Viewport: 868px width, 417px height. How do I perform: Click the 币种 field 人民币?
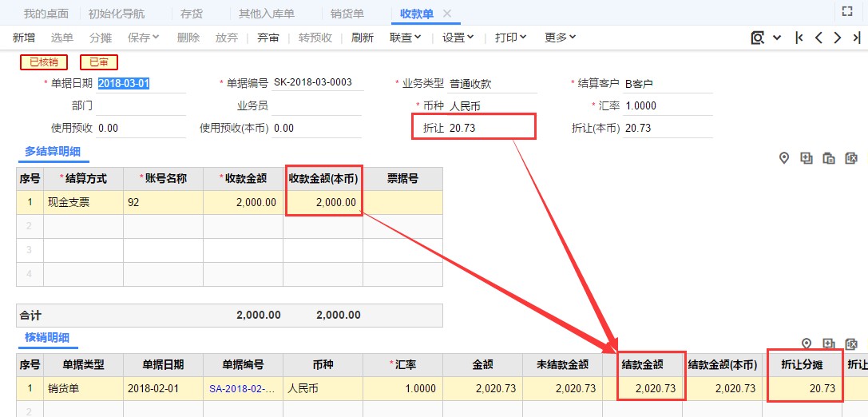(x=493, y=105)
